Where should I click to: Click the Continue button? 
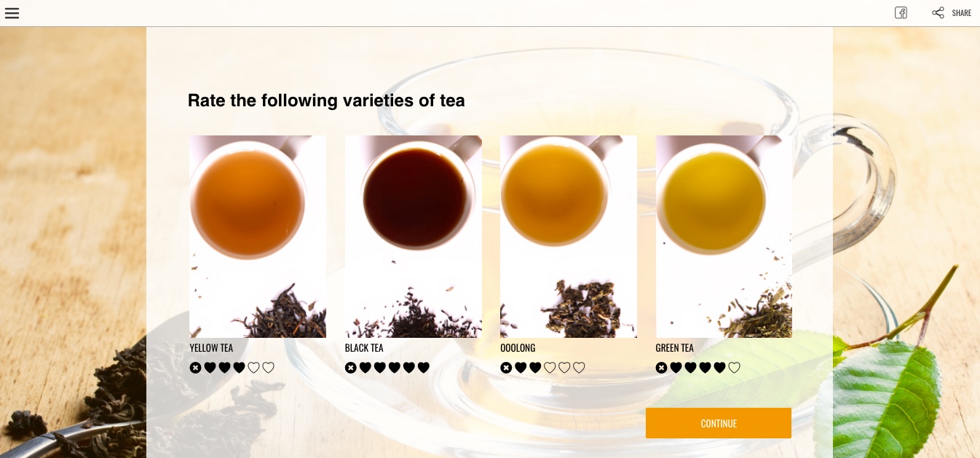pyautogui.click(x=719, y=423)
